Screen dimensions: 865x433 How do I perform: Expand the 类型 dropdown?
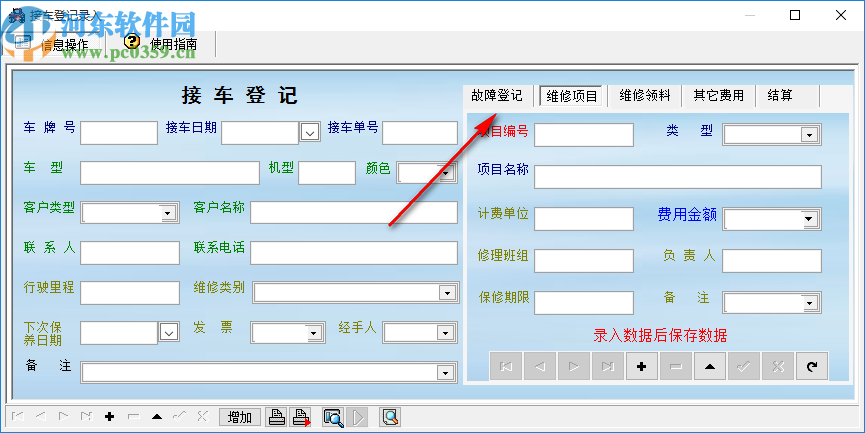(x=810, y=135)
